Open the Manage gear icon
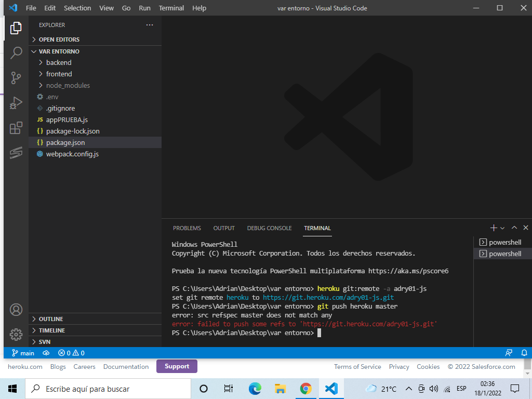532x399 pixels. pos(16,335)
